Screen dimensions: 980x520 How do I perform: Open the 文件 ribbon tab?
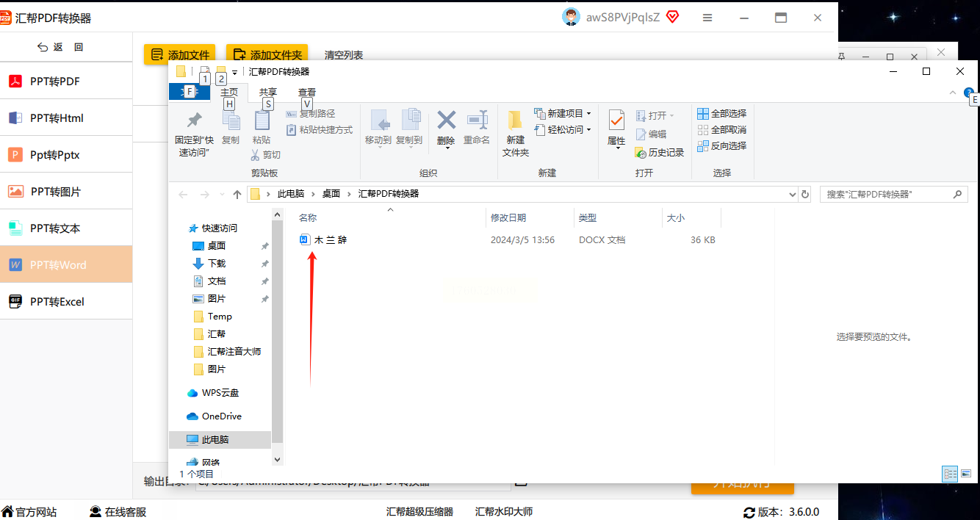[190, 92]
